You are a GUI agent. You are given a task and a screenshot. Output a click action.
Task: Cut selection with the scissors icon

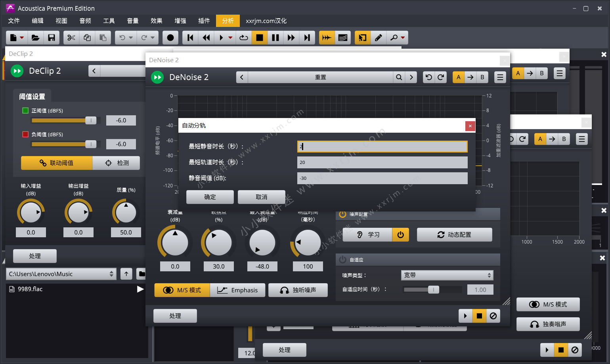pos(71,38)
